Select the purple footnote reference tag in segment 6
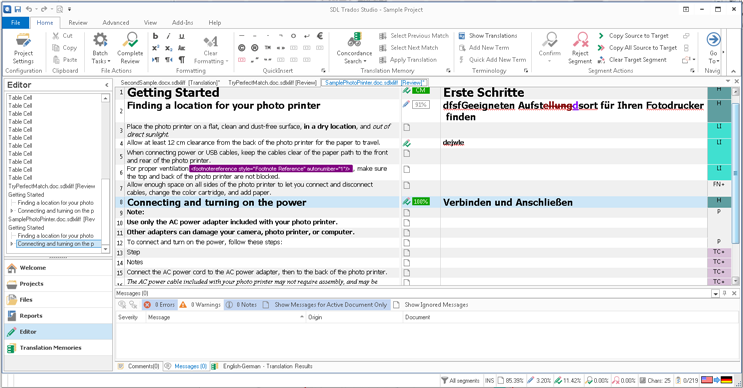 [x=271, y=169]
